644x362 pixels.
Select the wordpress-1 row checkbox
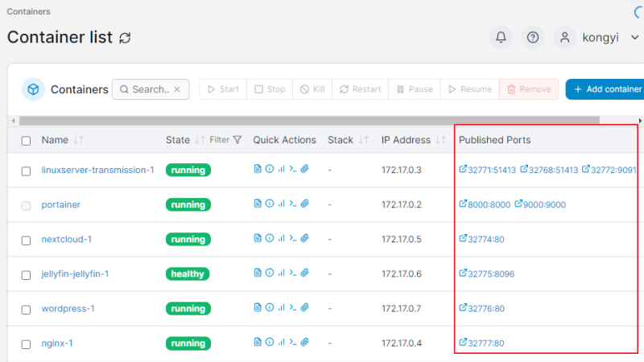point(26,310)
